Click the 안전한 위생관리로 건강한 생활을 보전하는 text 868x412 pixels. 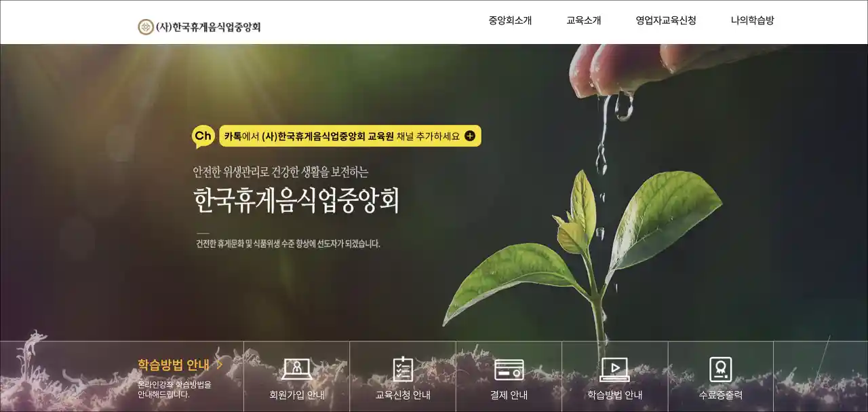281,172
